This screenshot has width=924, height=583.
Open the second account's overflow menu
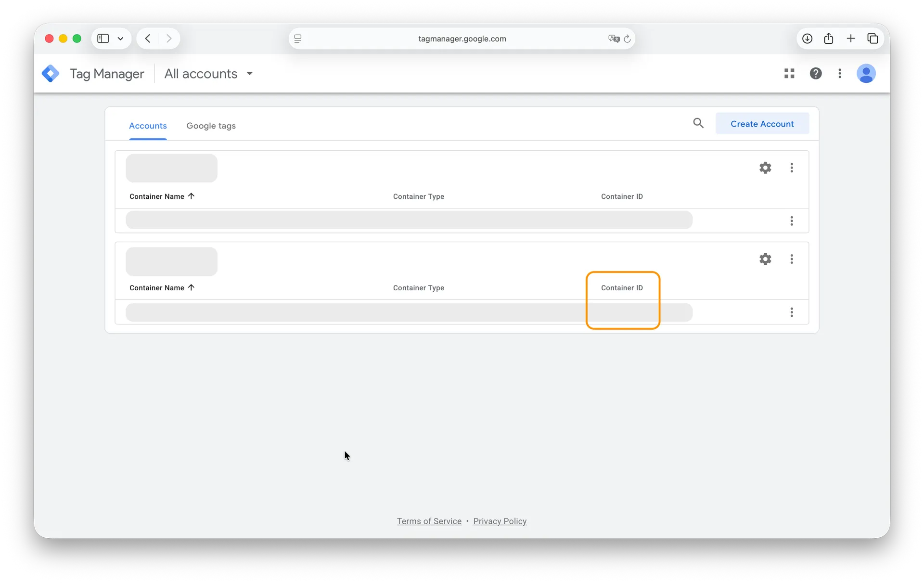tap(792, 259)
